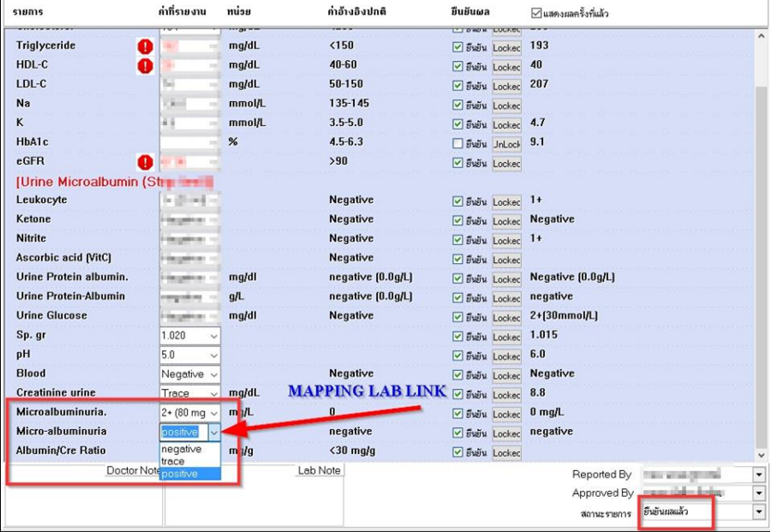Select positive from the dropdown list

tap(190, 474)
